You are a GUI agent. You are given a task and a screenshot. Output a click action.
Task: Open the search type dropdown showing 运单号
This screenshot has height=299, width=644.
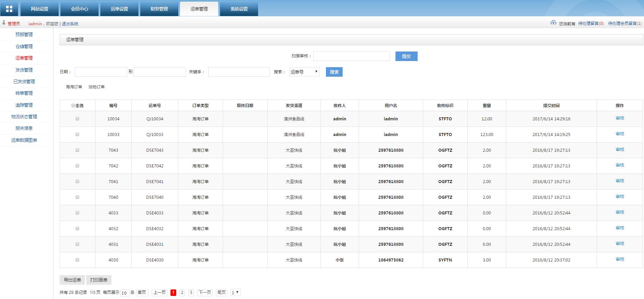tap(304, 72)
